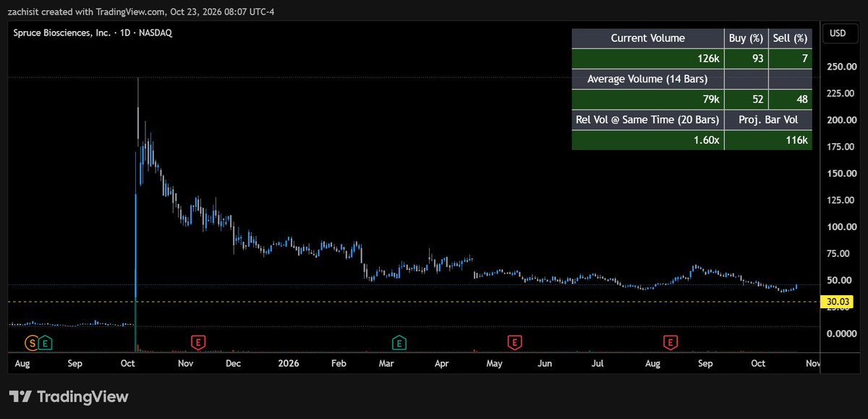Click the Dec time axis label

point(233,363)
